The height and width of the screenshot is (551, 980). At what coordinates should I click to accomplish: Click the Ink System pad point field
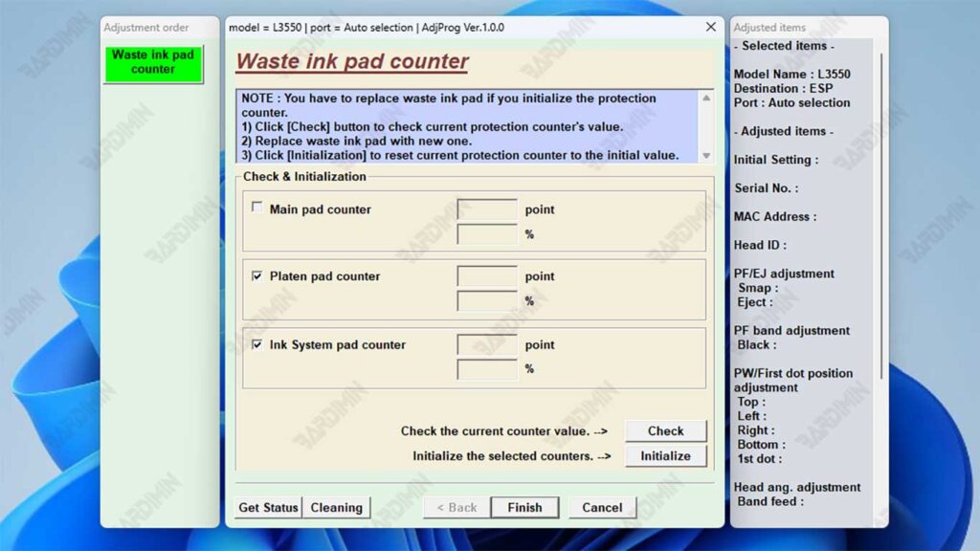487,344
